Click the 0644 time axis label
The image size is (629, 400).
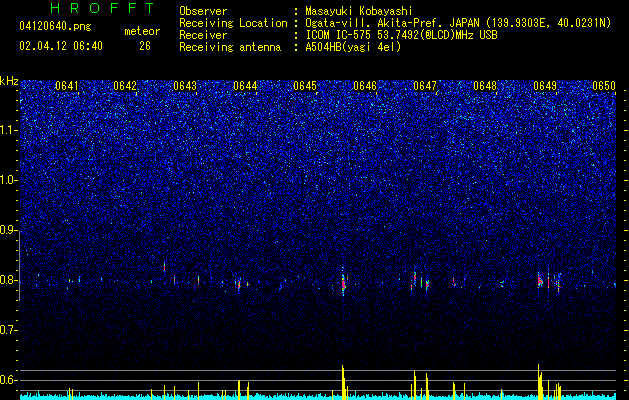click(x=245, y=86)
